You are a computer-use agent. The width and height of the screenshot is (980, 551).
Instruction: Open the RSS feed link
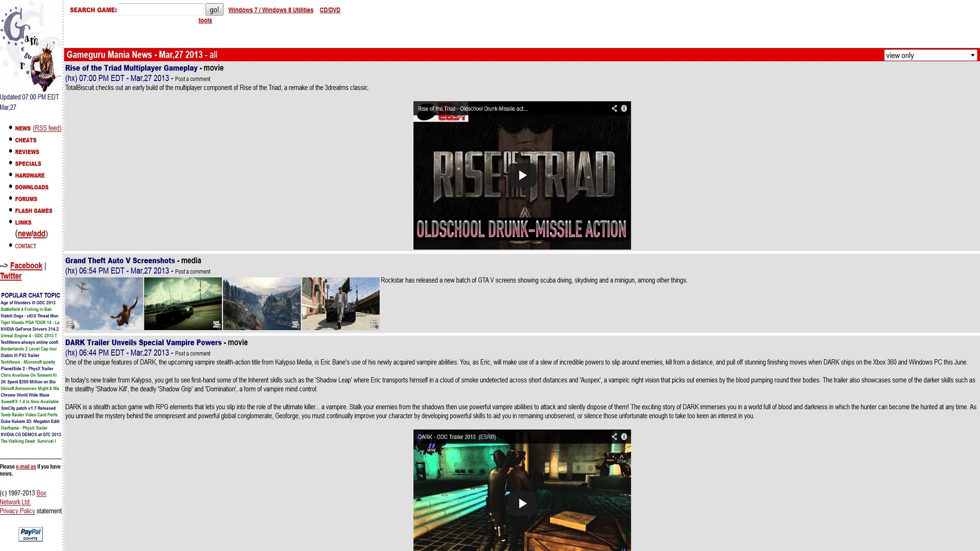47,128
